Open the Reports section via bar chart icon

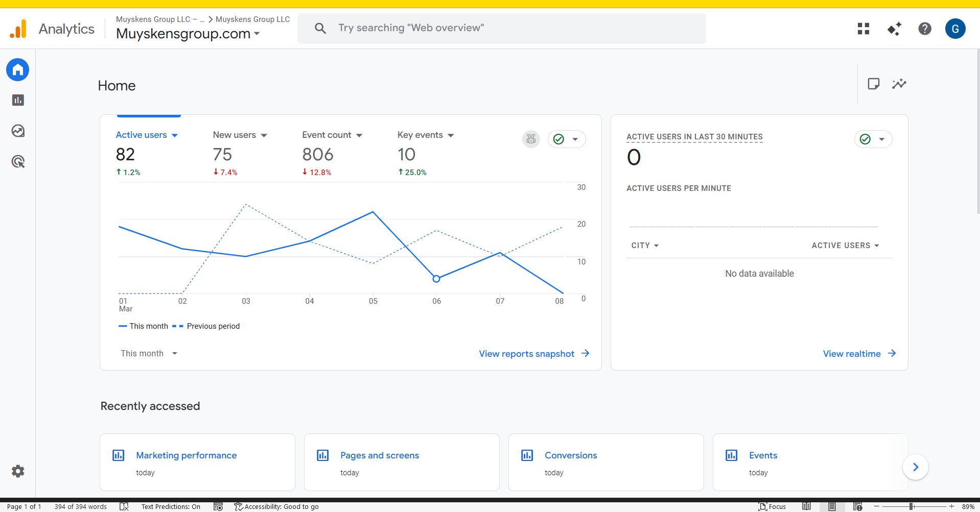[17, 100]
